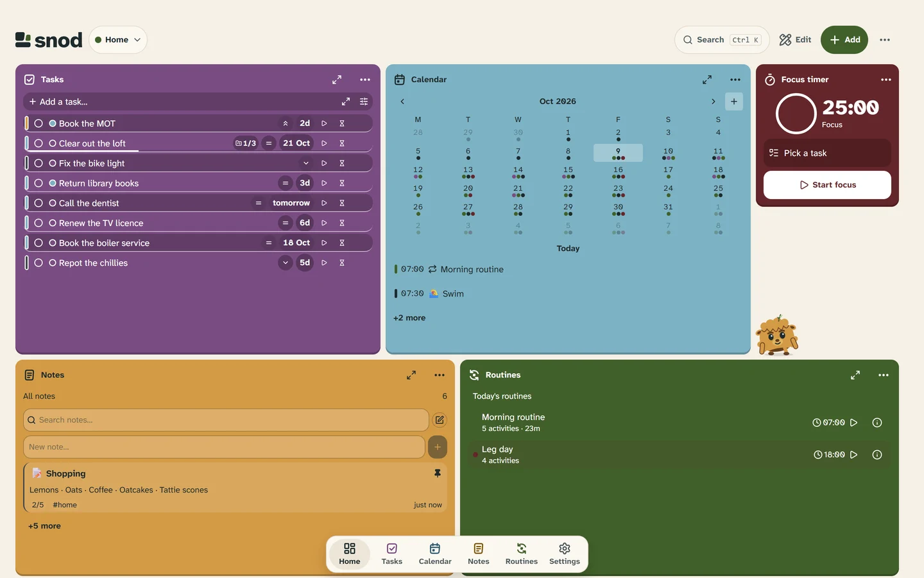Click the Focus timer circular progress ring
This screenshot has width=924, height=578.
point(796,114)
